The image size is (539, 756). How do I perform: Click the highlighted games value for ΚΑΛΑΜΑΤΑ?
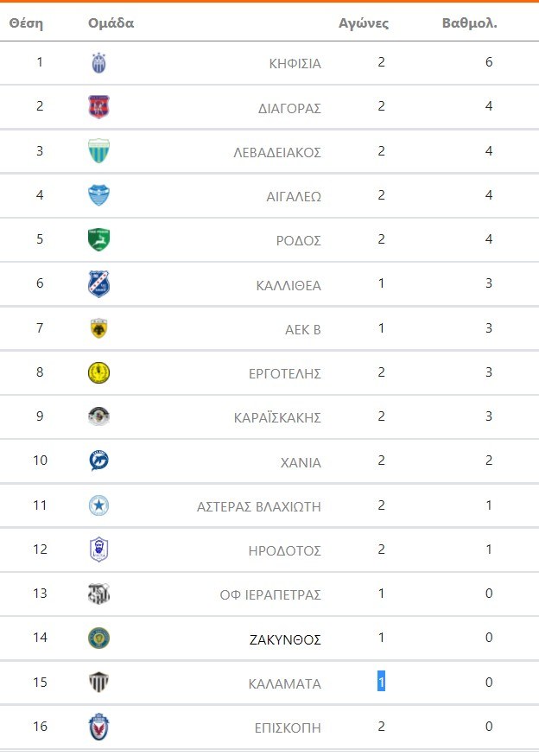coord(381,683)
